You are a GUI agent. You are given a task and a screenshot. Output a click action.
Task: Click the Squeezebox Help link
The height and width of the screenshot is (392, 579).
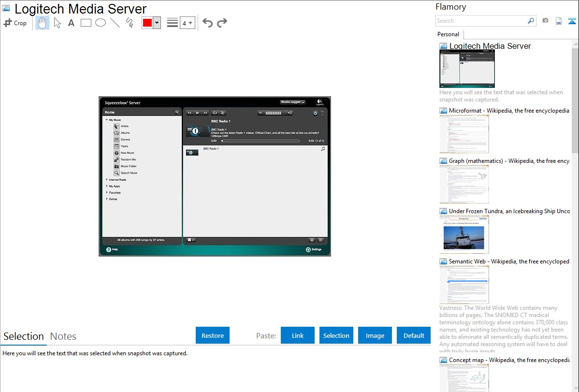click(112, 249)
